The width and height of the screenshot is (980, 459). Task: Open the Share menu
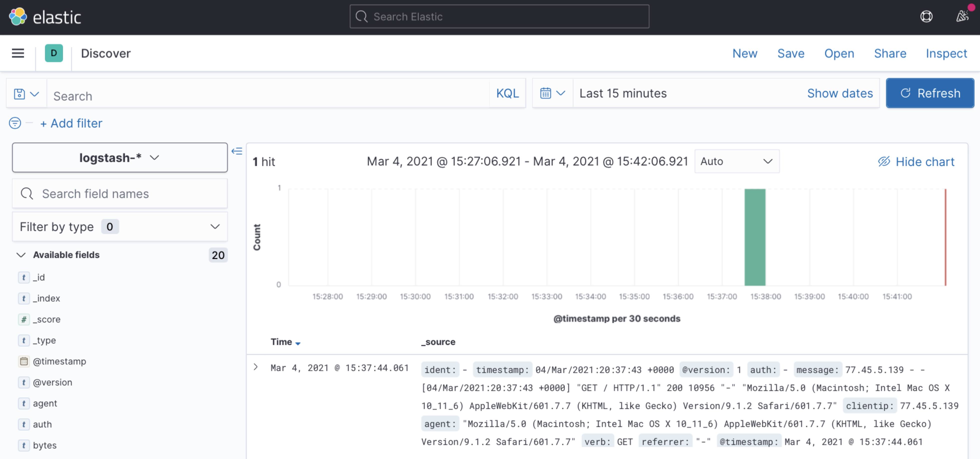(x=890, y=53)
